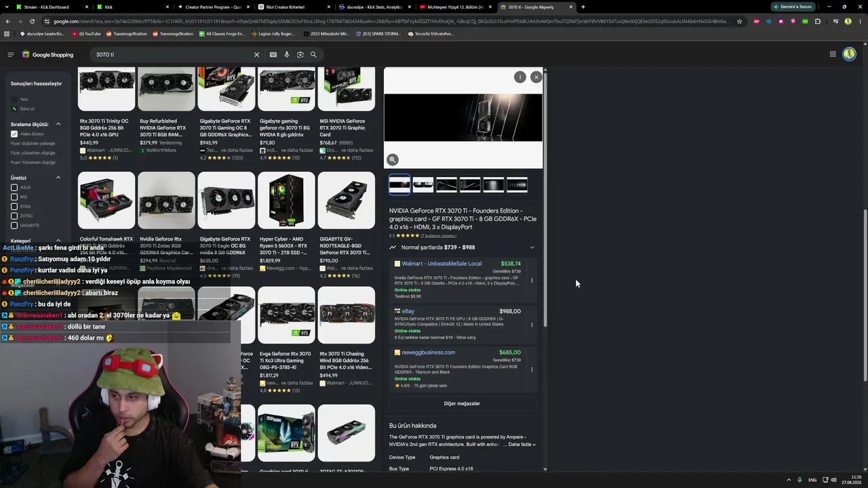
Task: Switch to ducvolpe - Kick Stats tab
Action: pyautogui.click(x=371, y=7)
